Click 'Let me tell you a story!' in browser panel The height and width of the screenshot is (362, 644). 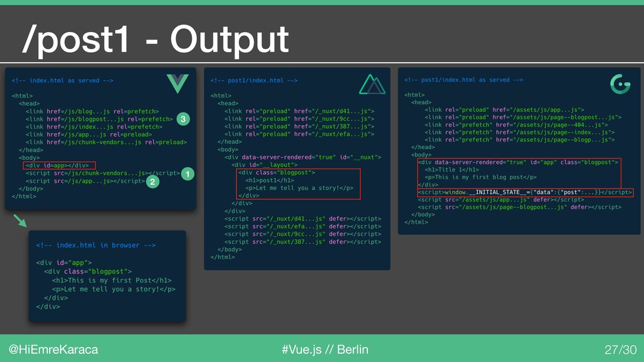114,289
